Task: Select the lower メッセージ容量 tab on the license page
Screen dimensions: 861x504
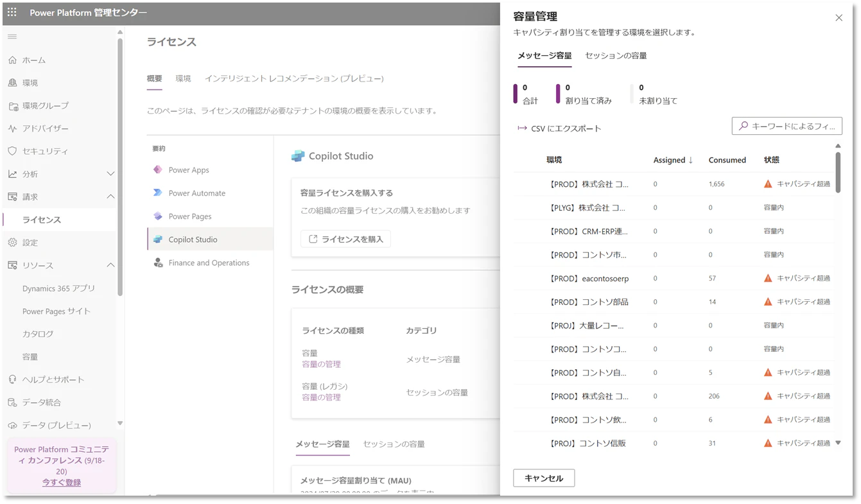Action: click(x=322, y=444)
